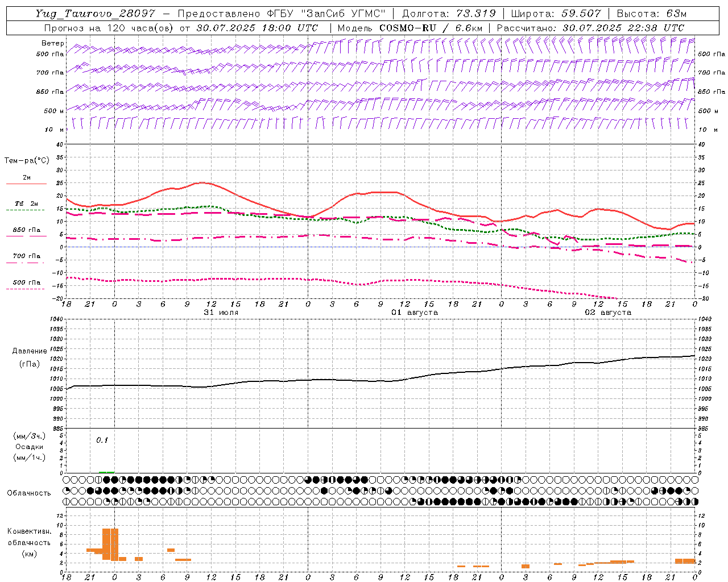The image size is (728, 582).
Task: Click the "500 гПа" temperature legend entry
Action: (26, 282)
